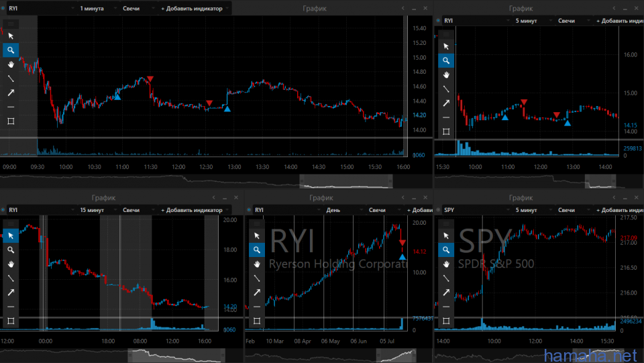Click the blue buy marker on RYI daily chart
This screenshot has width=644, height=363.
(x=402, y=257)
